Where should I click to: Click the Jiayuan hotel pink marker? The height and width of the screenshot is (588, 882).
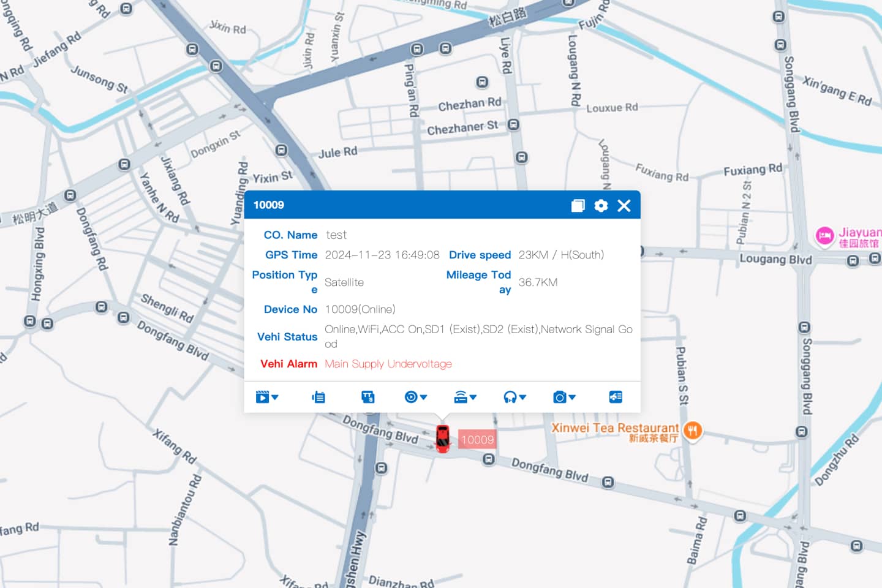824,235
